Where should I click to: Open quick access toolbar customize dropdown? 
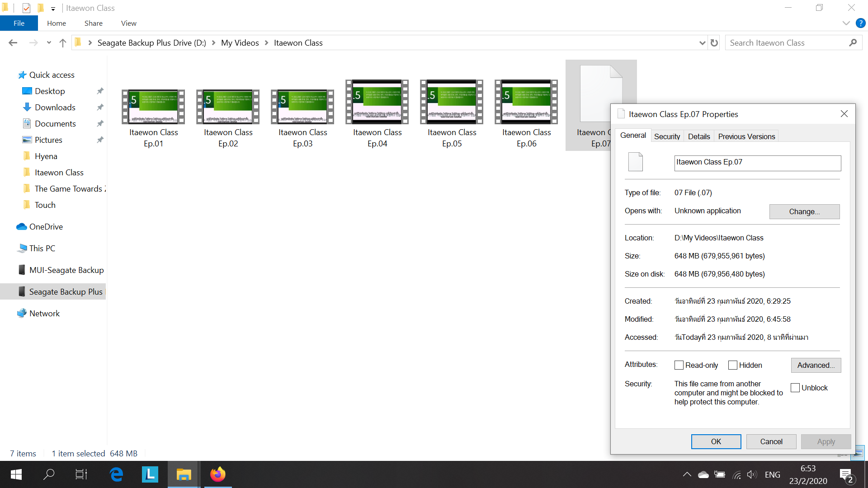click(x=53, y=9)
